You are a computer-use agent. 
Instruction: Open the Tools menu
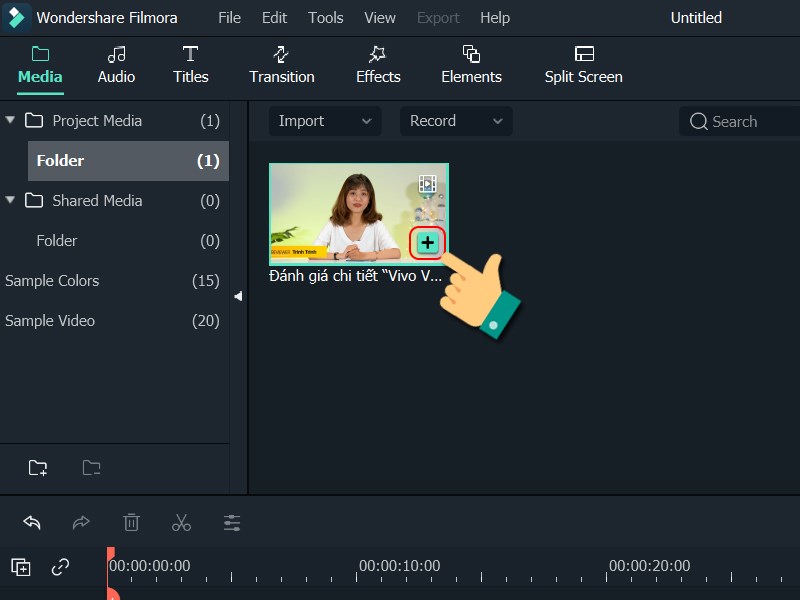click(325, 17)
